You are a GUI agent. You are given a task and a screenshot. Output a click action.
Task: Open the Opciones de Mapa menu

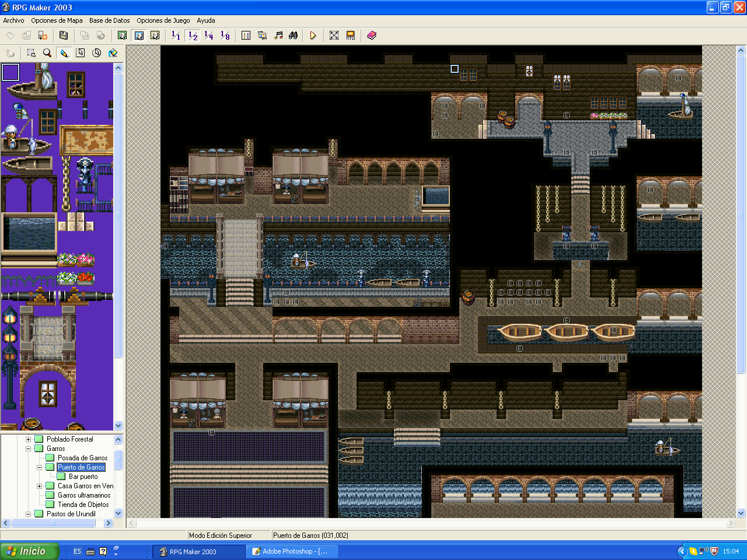57,20
